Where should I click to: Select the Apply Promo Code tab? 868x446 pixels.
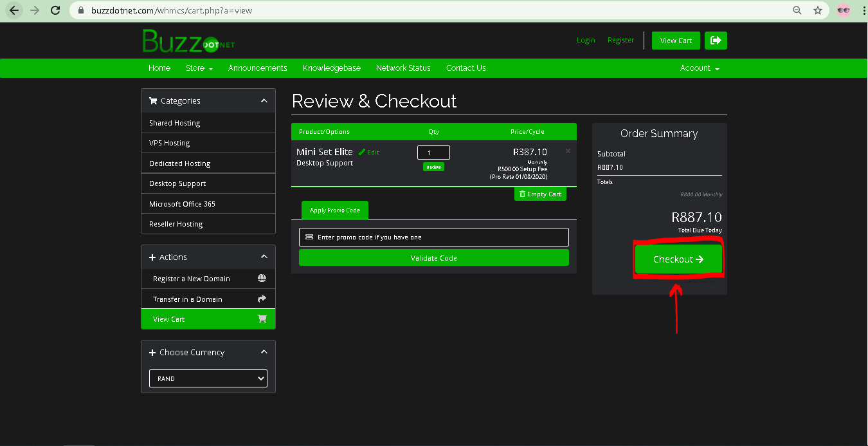[x=334, y=210]
